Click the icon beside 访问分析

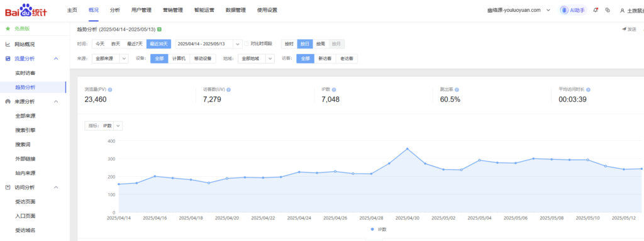pos(8,187)
